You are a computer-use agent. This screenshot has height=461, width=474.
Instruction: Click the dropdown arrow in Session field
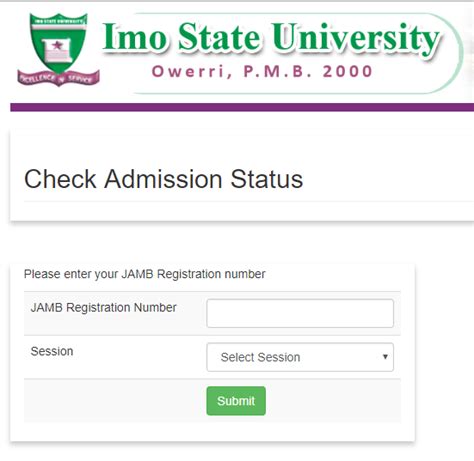385,357
